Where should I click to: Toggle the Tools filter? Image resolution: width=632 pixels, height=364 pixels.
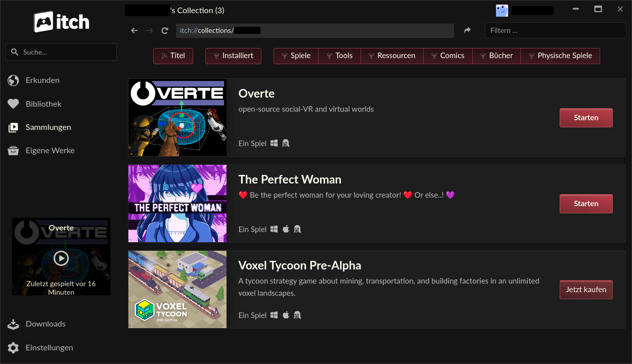point(339,56)
